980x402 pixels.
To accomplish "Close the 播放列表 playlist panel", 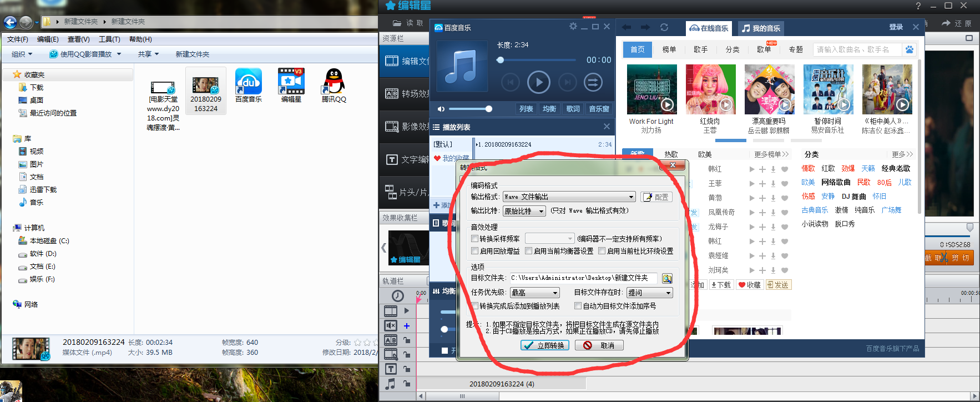I will point(607,127).
